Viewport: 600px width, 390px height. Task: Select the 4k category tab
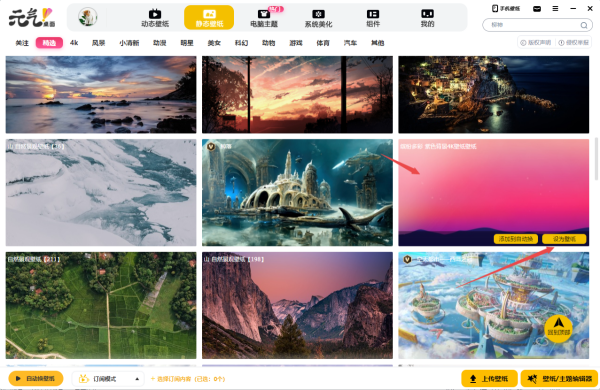tap(74, 43)
